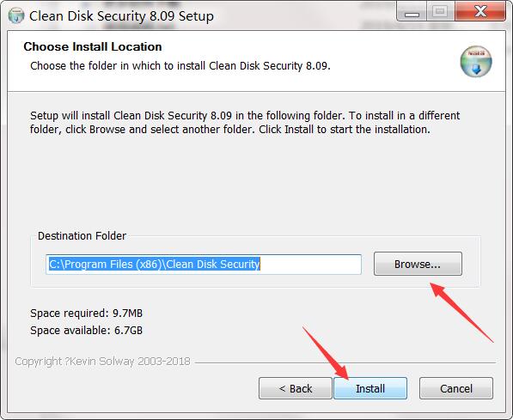Click the NSIS installer globe logo
Image resolution: width=513 pixels, height=420 pixels.
tap(476, 62)
